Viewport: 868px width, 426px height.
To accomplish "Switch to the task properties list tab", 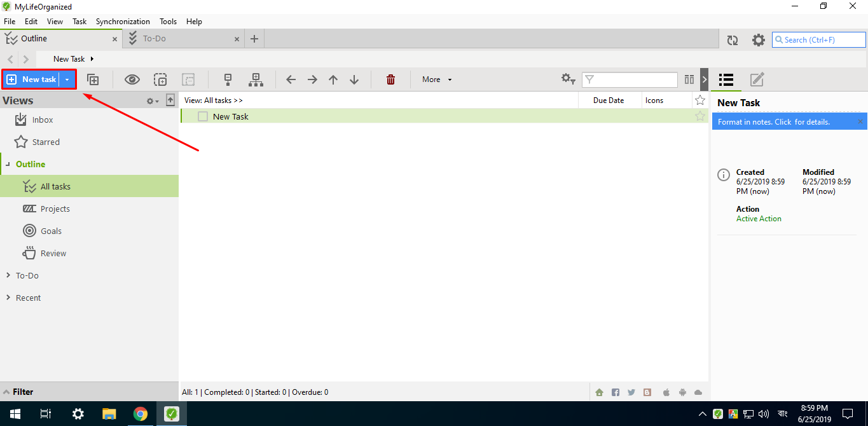I will click(726, 79).
